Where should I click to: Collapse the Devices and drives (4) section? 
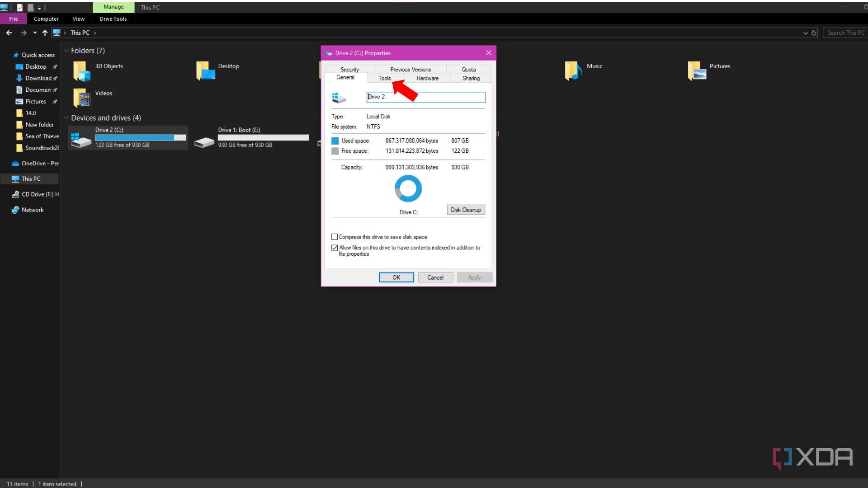66,117
